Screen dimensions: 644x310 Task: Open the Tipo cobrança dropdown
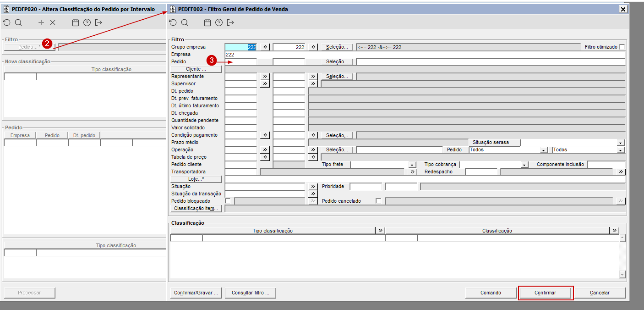click(x=524, y=165)
